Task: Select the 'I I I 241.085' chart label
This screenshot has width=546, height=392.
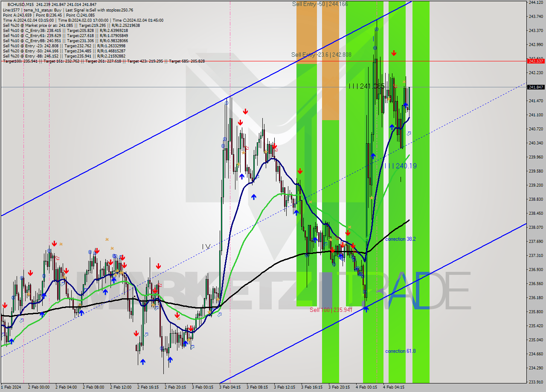Action: [x=366, y=86]
